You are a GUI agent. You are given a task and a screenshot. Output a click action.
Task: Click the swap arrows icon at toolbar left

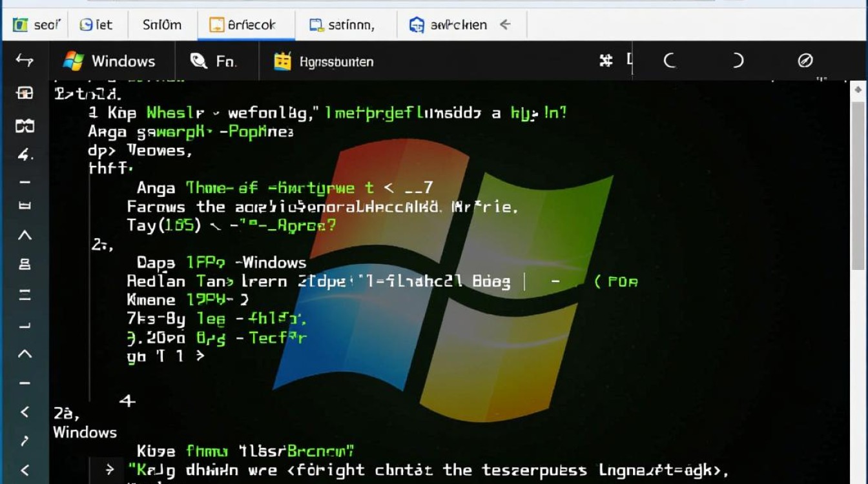pos(24,60)
